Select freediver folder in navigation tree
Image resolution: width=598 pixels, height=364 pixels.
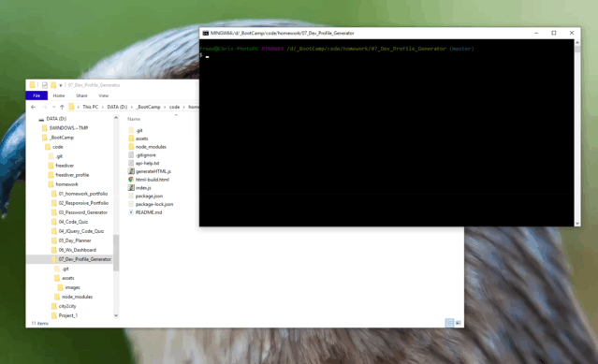(65, 166)
